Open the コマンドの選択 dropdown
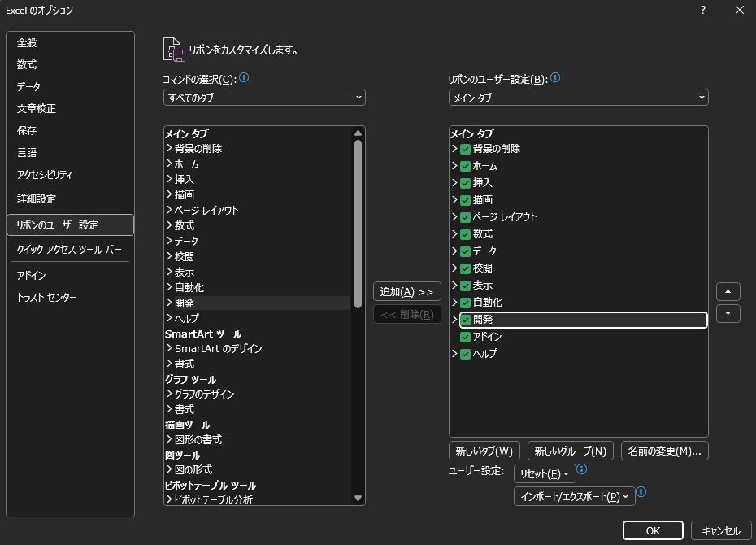The height and width of the screenshot is (545, 756). point(264,98)
